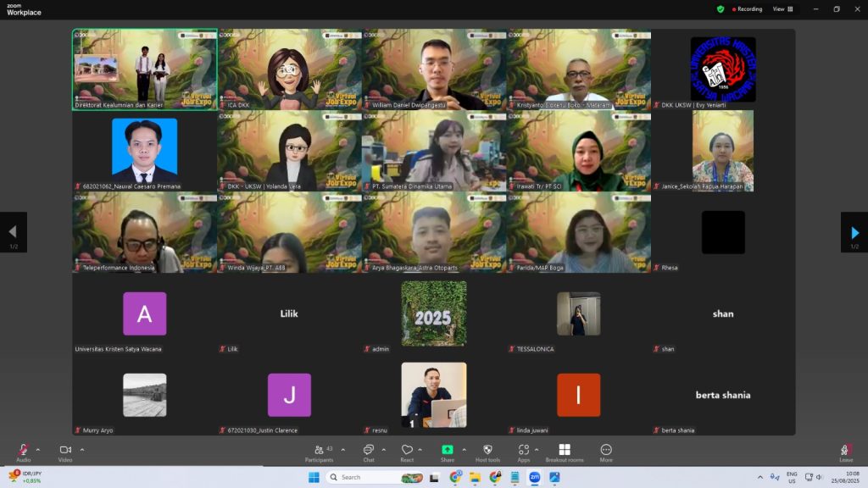The image size is (868, 488).
Task: Click the Leave meeting button
Action: click(846, 452)
